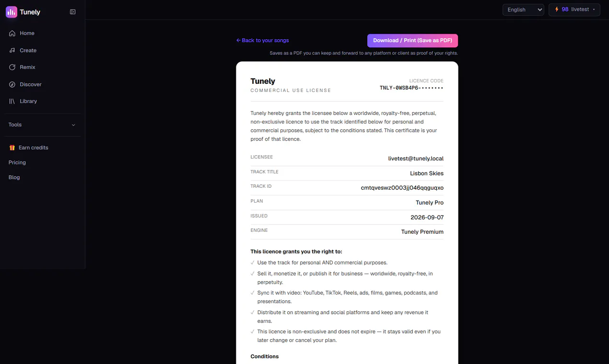Click Back to your songs link

[x=263, y=40]
